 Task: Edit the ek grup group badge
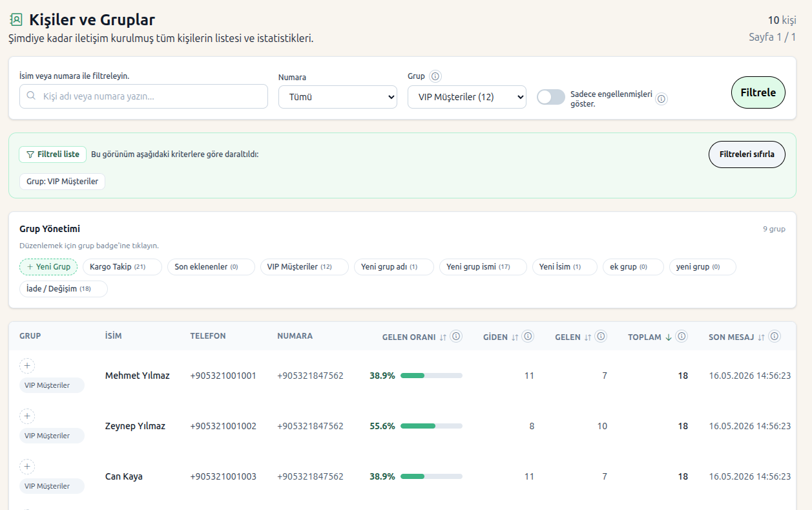(633, 267)
